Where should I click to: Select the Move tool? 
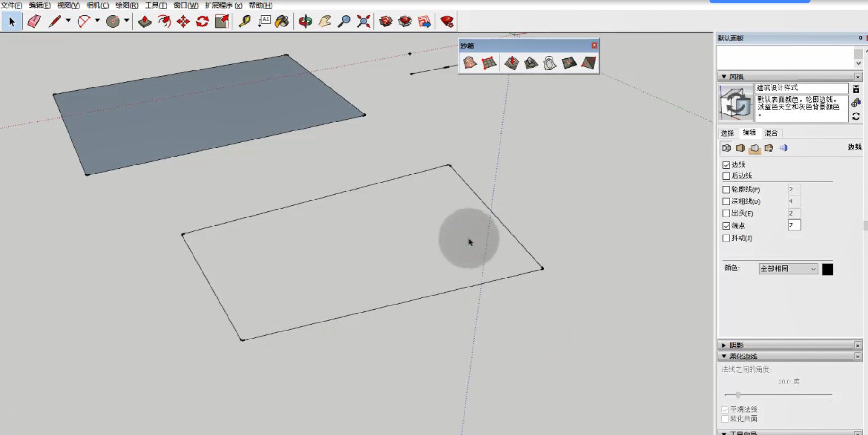coord(183,21)
